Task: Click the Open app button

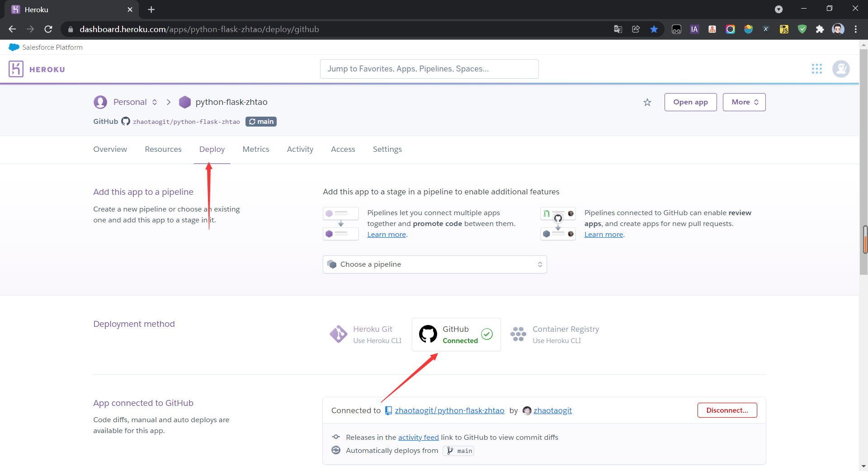Action: point(690,102)
